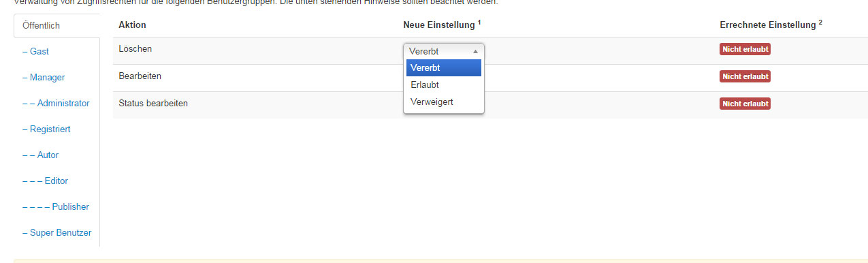Image resolution: width=868 pixels, height=263 pixels.
Task: Click Nicht erlaubt badge for Status bearbeiten
Action: point(745,104)
